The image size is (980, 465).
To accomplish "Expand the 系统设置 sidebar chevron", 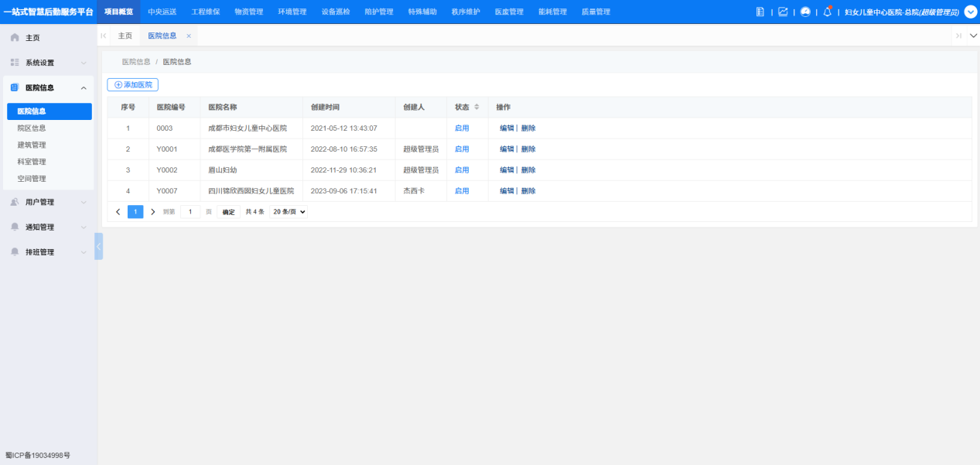I will click(84, 63).
